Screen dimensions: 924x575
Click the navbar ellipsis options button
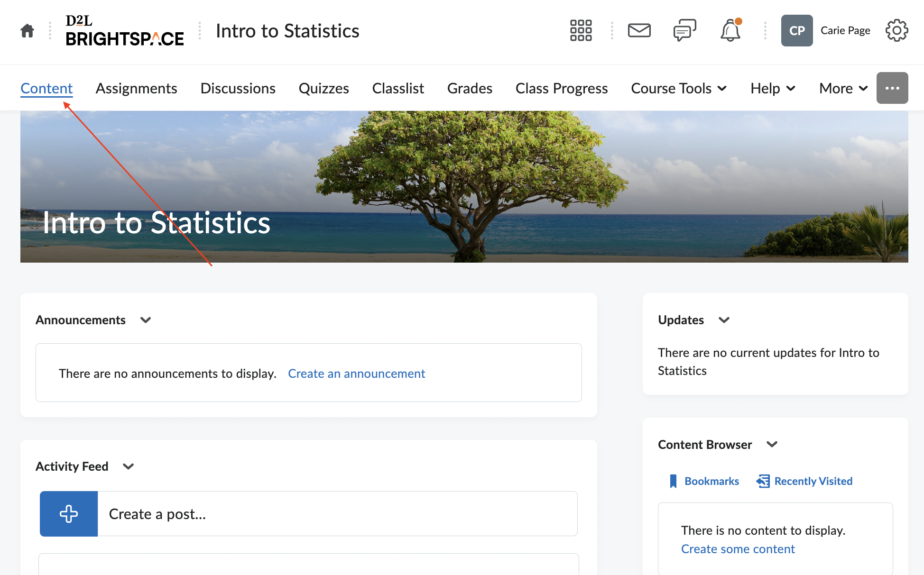point(892,88)
